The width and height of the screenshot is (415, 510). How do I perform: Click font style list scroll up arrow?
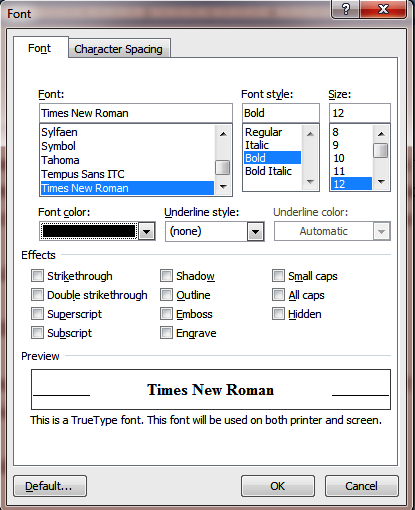coord(310,134)
